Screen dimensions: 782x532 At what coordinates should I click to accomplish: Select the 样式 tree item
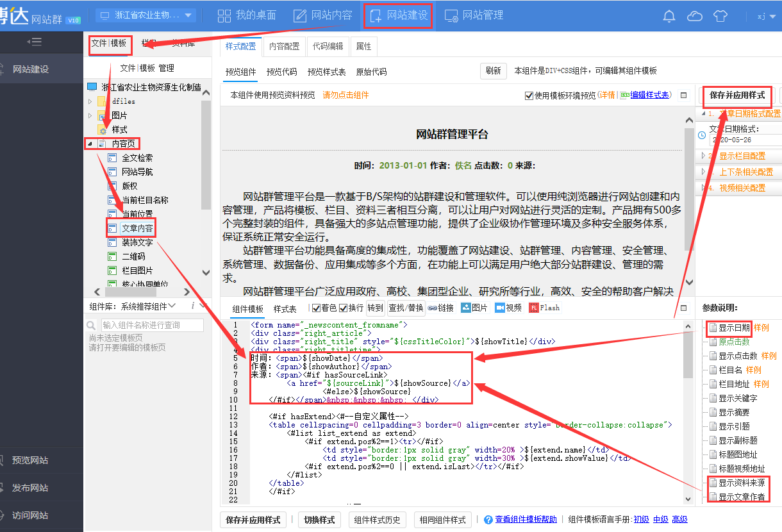pos(120,129)
